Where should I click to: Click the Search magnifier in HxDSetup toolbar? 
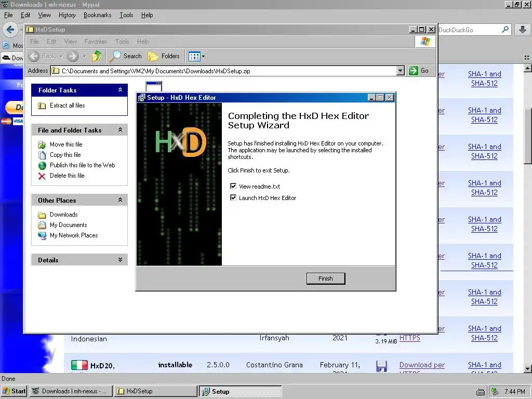pos(115,56)
